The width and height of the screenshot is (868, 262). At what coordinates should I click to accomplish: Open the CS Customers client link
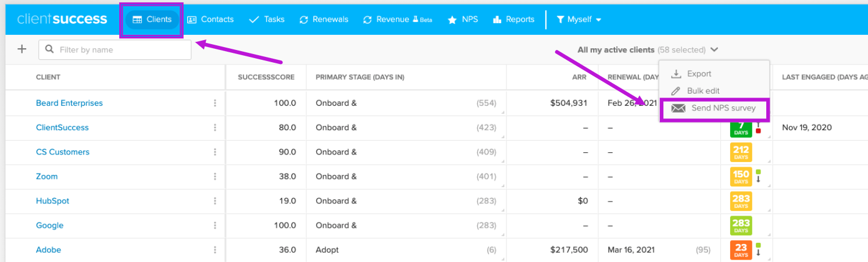pyautogui.click(x=63, y=152)
